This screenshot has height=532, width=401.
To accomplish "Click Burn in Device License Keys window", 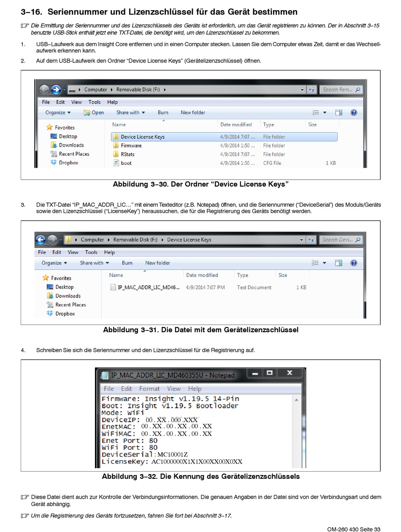I will pos(127,263).
